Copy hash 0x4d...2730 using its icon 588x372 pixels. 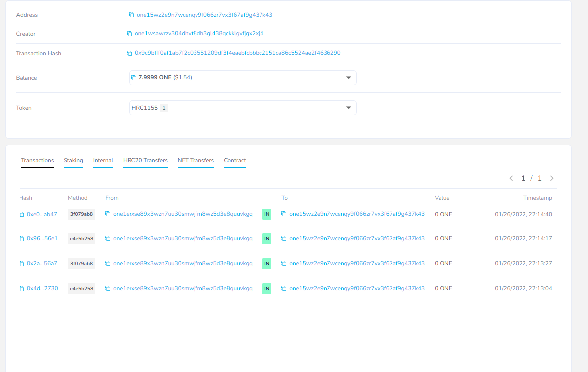click(x=22, y=288)
